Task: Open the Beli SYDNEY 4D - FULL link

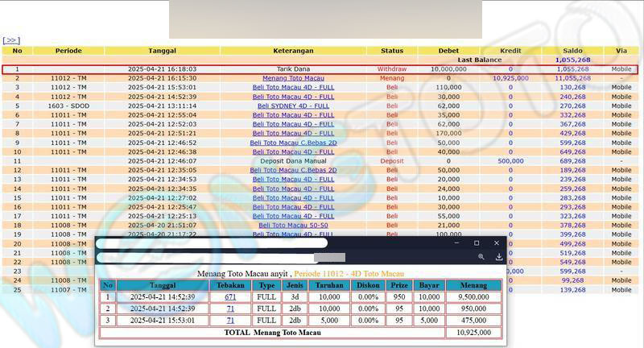Action: pos(293,106)
